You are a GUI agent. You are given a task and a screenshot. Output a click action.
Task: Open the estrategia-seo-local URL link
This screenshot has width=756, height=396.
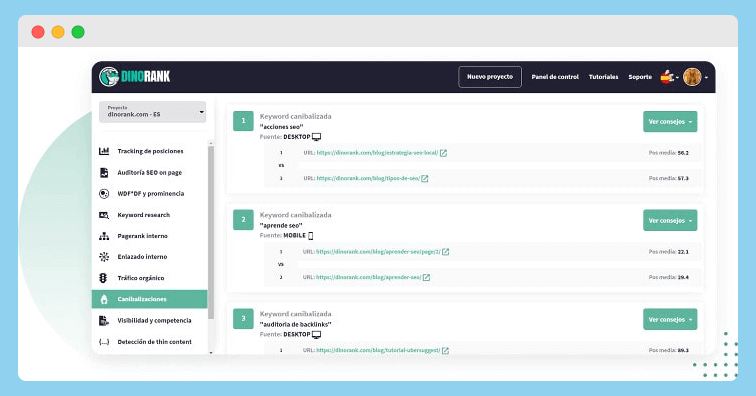point(377,153)
